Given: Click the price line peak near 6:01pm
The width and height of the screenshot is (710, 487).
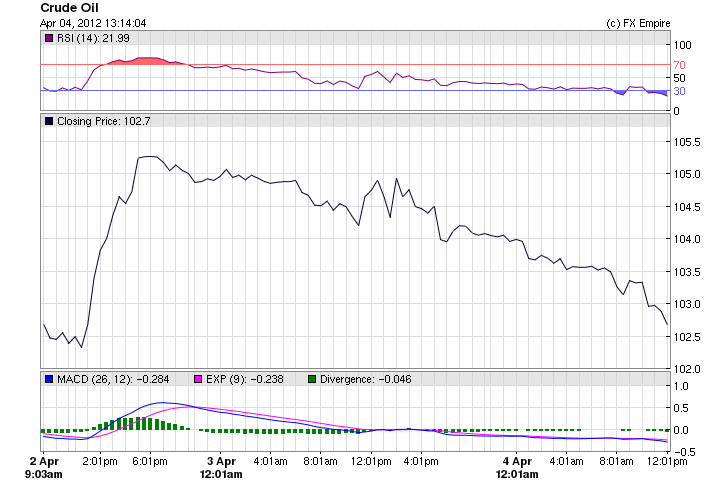Looking at the screenshot, I should pos(150,157).
